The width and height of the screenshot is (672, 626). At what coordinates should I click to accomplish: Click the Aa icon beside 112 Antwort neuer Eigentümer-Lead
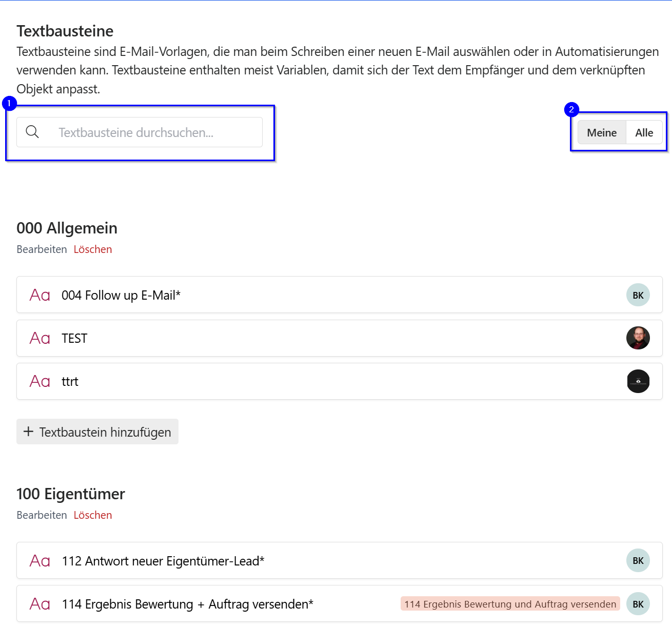(x=40, y=561)
